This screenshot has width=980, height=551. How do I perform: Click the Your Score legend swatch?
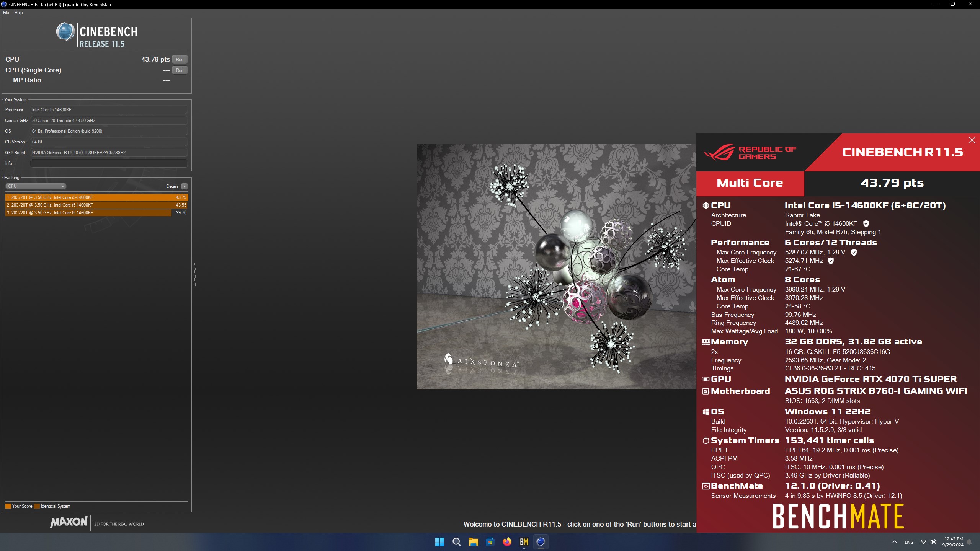click(8, 506)
